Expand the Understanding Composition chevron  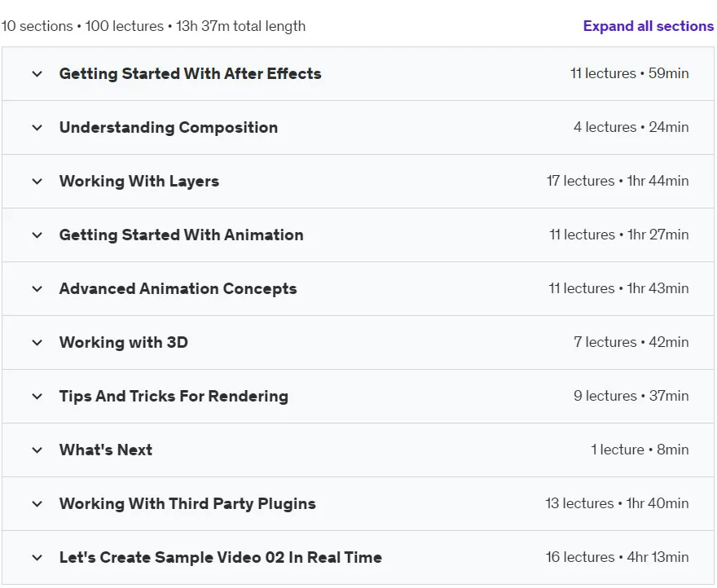point(37,128)
